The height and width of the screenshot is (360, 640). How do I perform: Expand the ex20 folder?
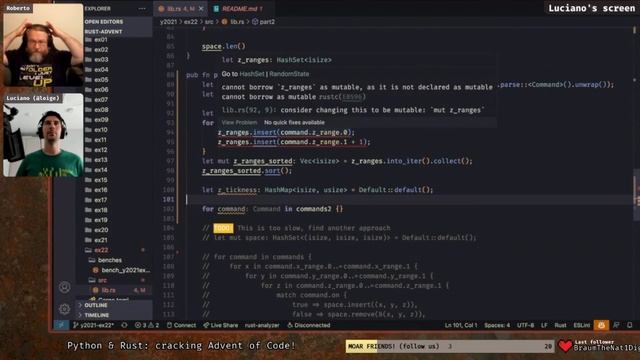pyautogui.click(x=101, y=230)
